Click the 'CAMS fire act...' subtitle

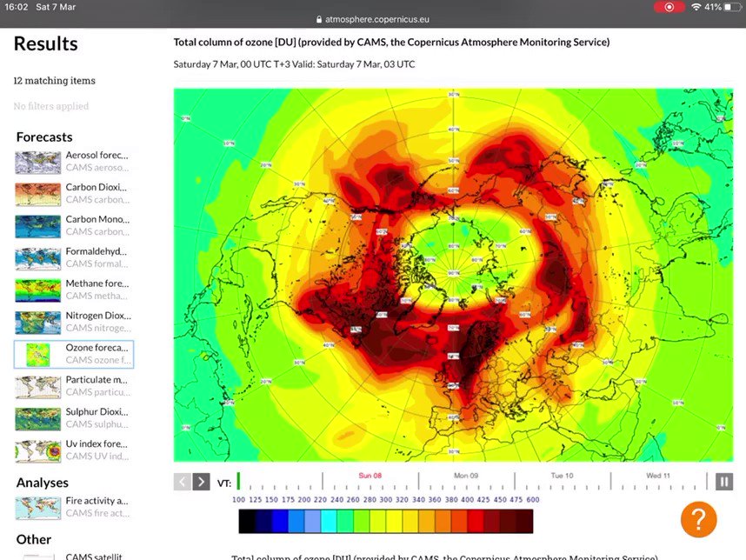(x=97, y=513)
